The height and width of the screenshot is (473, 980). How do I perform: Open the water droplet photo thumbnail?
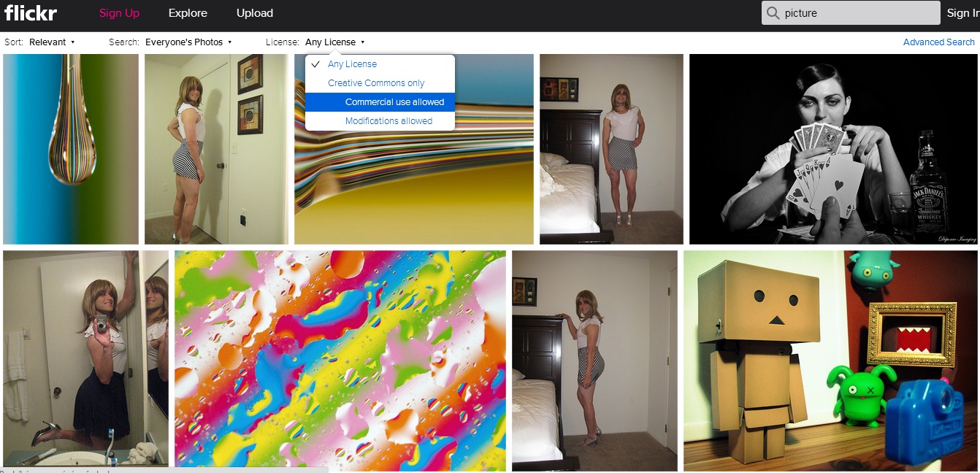click(71, 149)
